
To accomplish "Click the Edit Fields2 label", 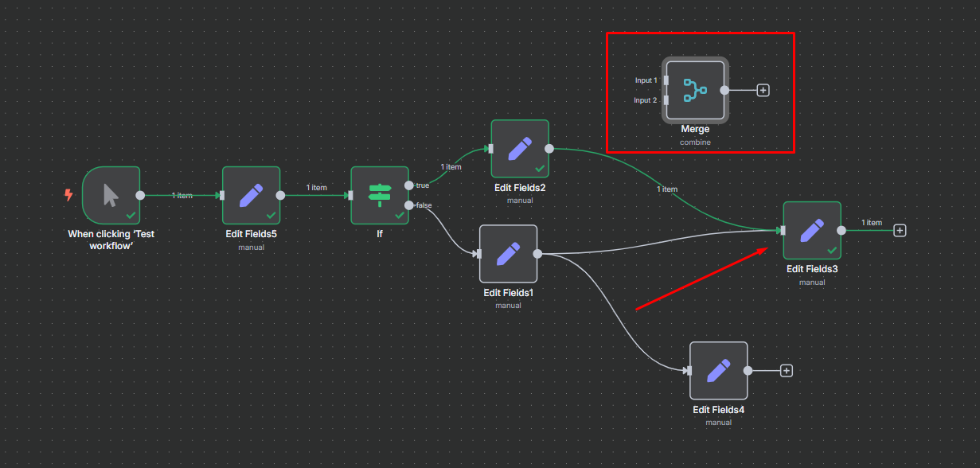I will 520,188.
